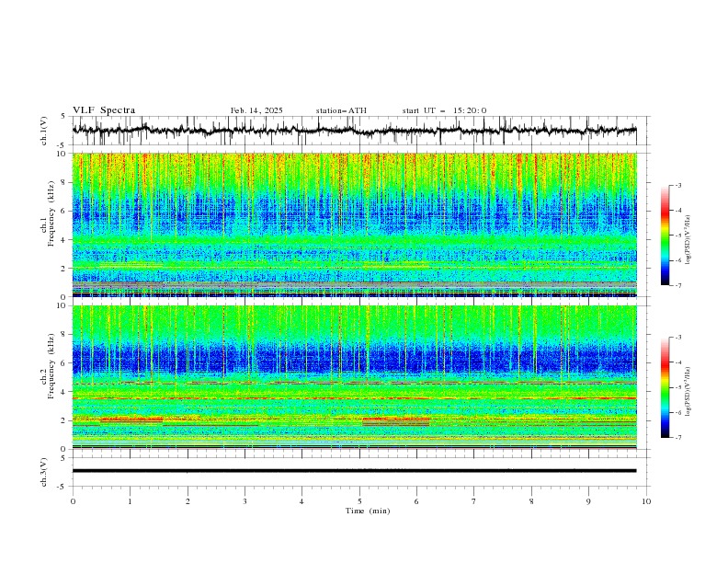Click the upper PSD color scale bar
This screenshot has height=563, width=728.
coord(665,236)
